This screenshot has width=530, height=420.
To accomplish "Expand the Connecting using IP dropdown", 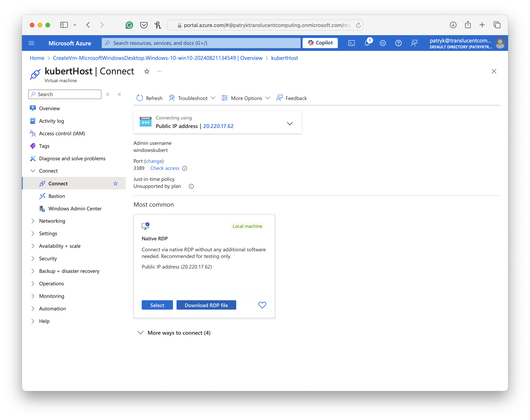I will coord(290,123).
